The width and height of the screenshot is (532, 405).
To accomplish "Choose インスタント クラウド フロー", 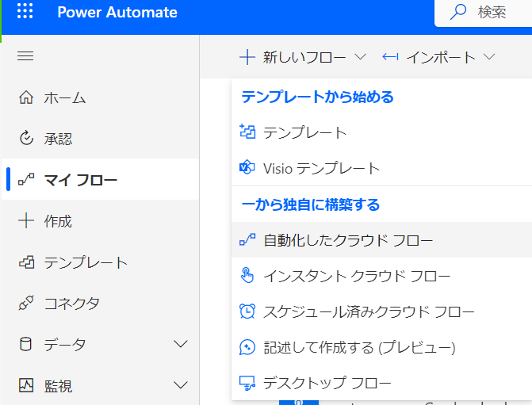I will (x=381, y=276).
